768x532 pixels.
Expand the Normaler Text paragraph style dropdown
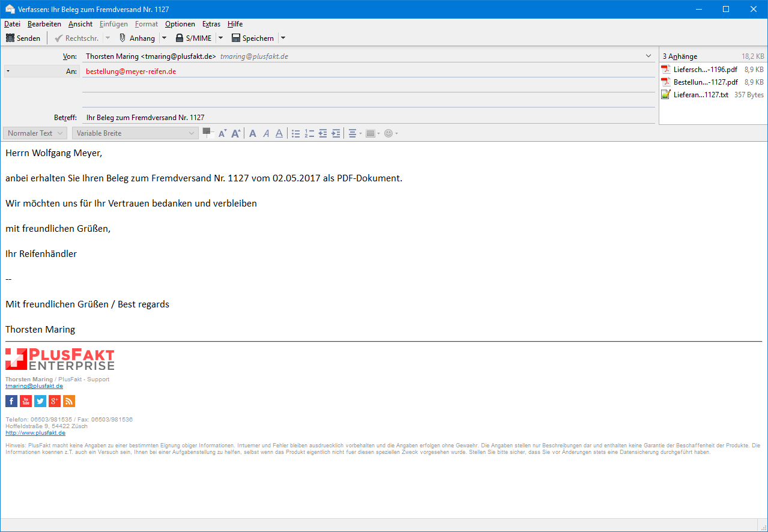point(35,133)
